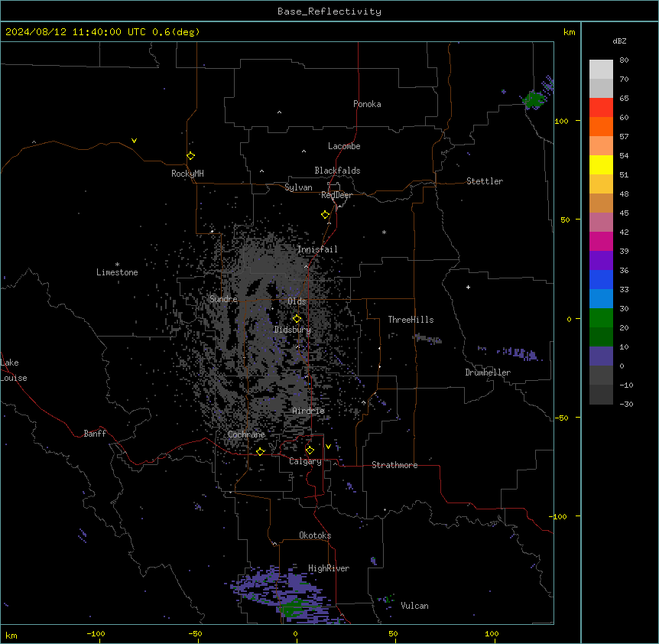This screenshot has height=644, width=659.
Task: Click the Okotoks label
Action: 315,535
